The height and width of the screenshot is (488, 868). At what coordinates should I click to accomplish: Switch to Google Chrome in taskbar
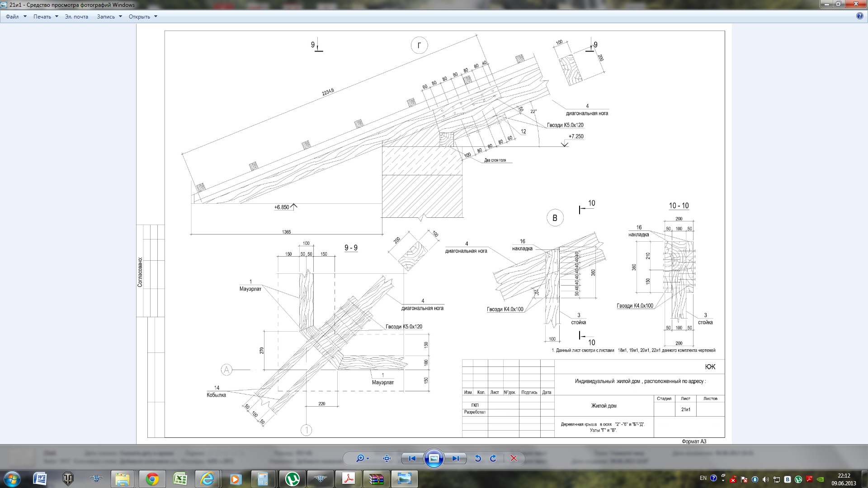[152, 479]
